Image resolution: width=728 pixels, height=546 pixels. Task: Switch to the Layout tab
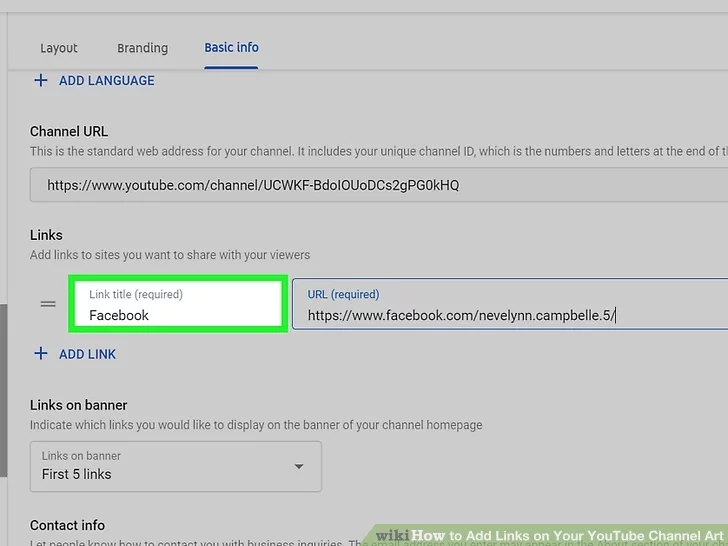(x=58, y=48)
